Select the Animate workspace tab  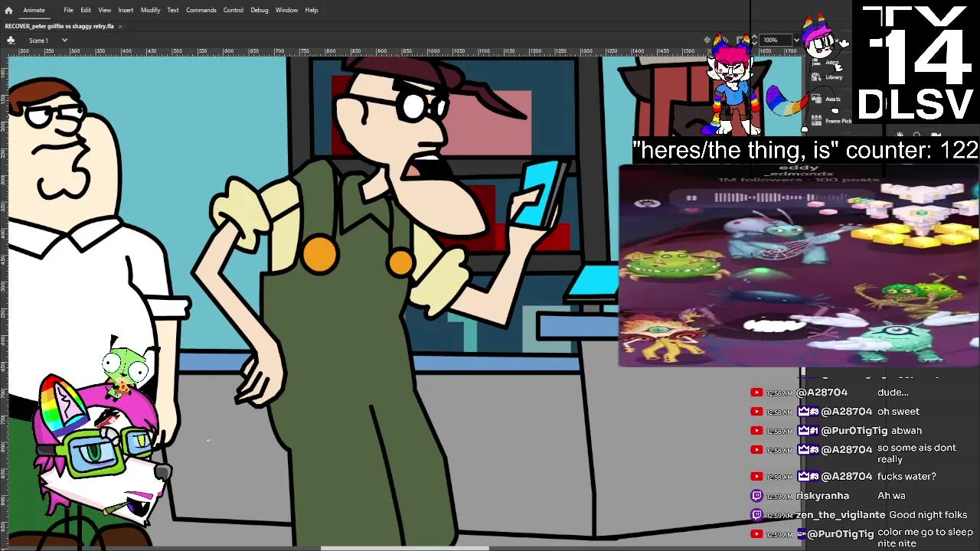pyautogui.click(x=34, y=10)
